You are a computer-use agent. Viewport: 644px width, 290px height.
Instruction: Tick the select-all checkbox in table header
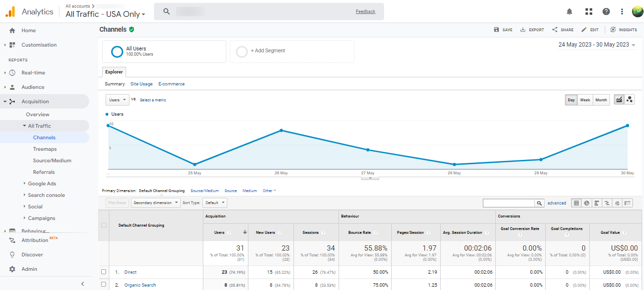104,225
